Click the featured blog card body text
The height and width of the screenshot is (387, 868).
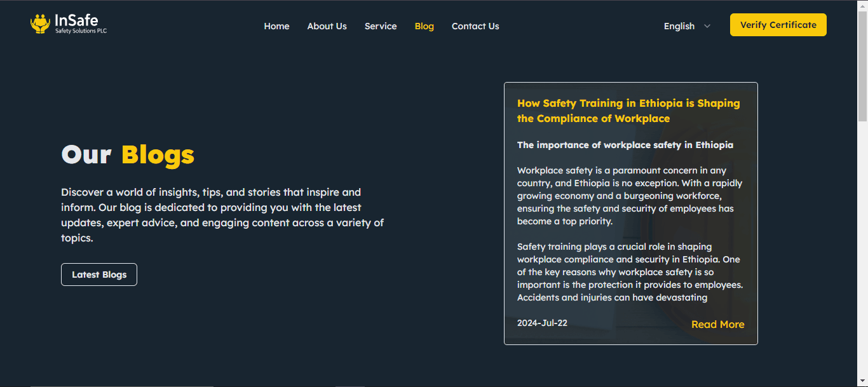point(630,234)
